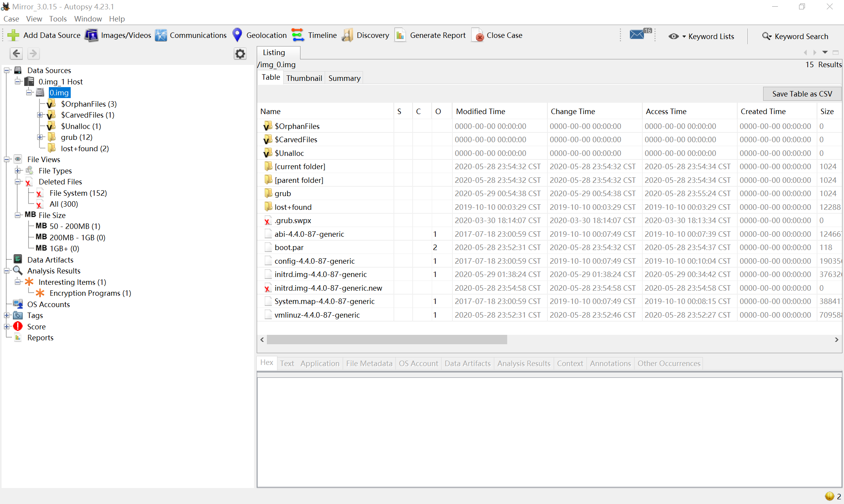The height and width of the screenshot is (504, 844).
Task: Launch the Timeline viewer
Action: point(314,35)
